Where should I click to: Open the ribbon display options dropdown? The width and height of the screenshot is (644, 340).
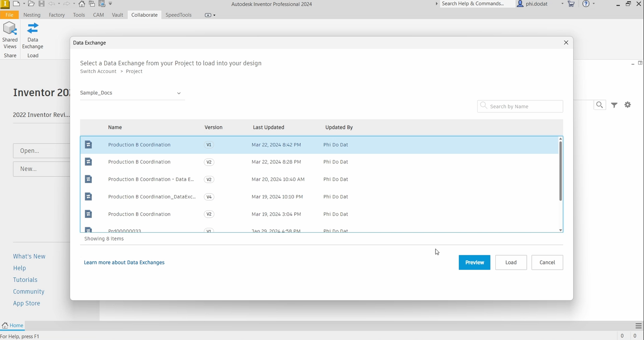210,15
